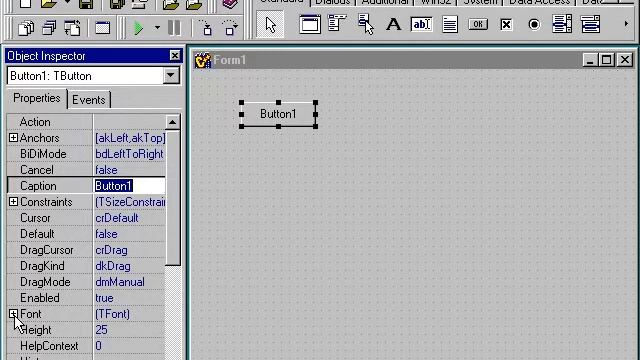Screen dimensions: 640x360
Task: Select the ListBox component icon
Action: [x=562, y=24]
